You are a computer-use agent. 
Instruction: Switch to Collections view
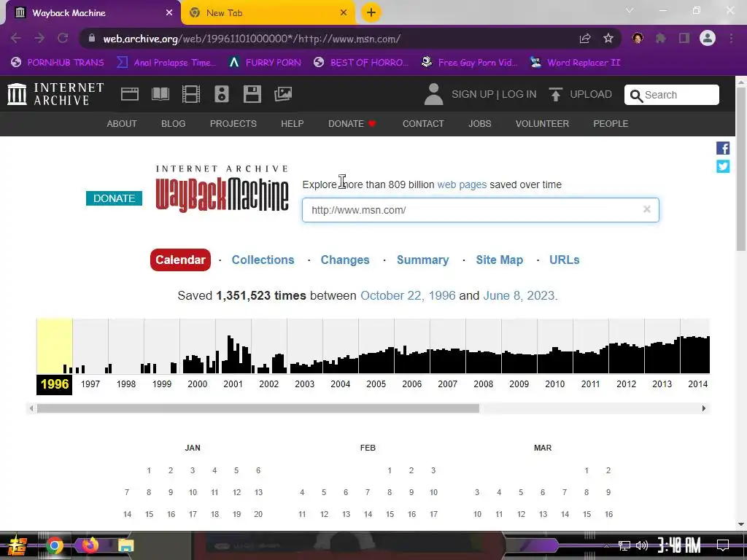[x=263, y=260]
